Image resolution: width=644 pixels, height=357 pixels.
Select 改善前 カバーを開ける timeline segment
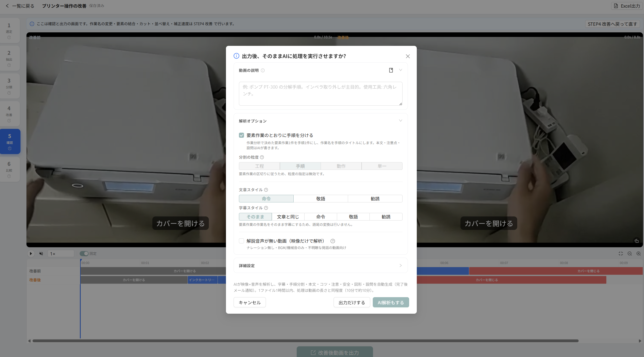tap(153, 271)
